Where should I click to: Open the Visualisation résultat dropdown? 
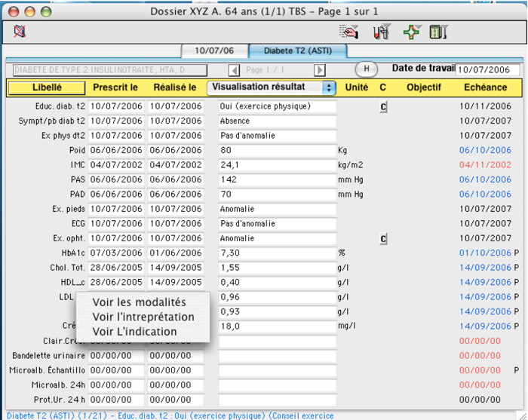point(272,87)
